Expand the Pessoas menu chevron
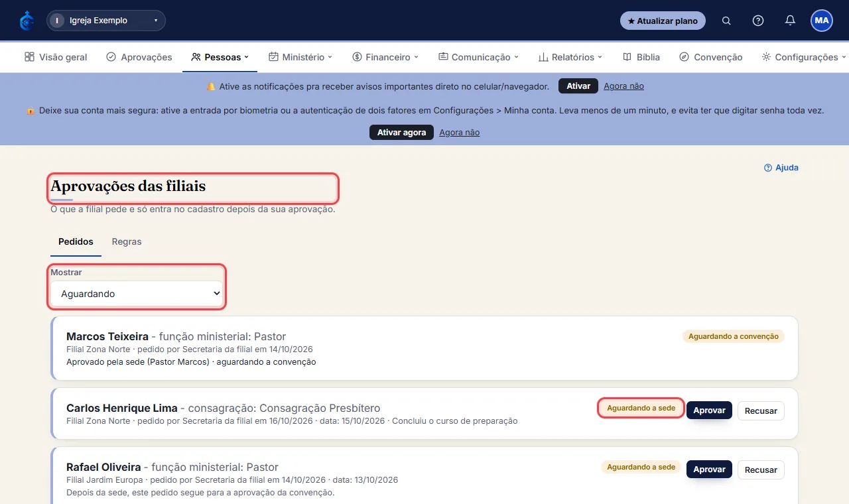This screenshot has width=849, height=504. 247,57
